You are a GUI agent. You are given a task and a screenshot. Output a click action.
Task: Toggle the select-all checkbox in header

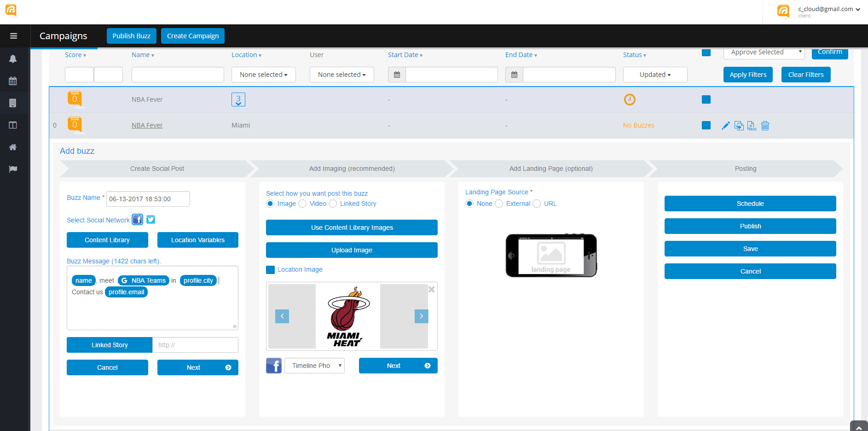706,52
